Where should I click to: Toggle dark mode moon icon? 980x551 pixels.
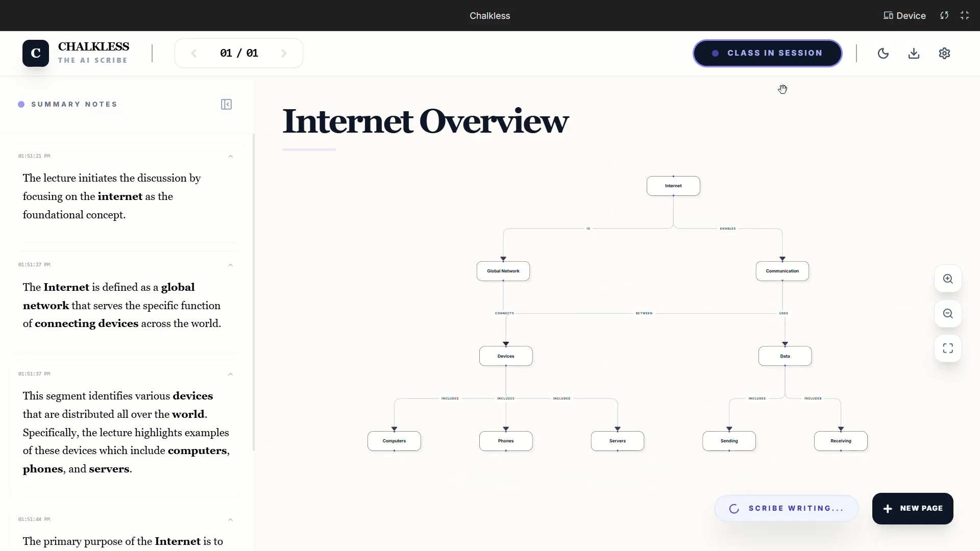[883, 53]
